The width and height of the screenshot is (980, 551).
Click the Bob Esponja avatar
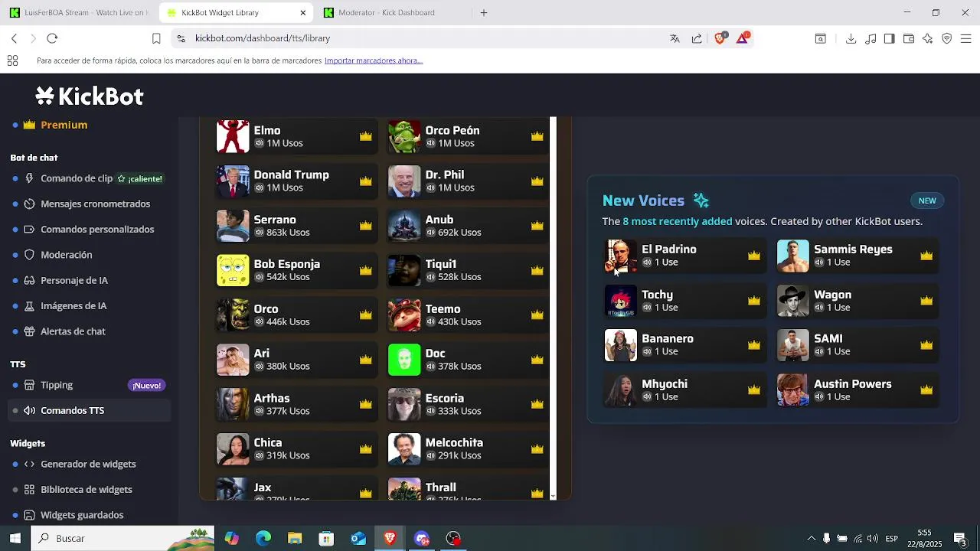[x=233, y=270]
